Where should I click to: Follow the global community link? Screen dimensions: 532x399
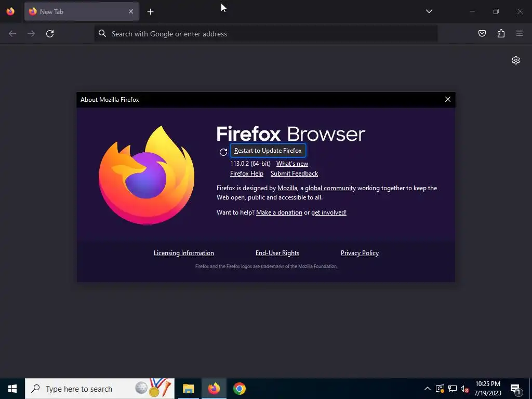pyautogui.click(x=330, y=188)
